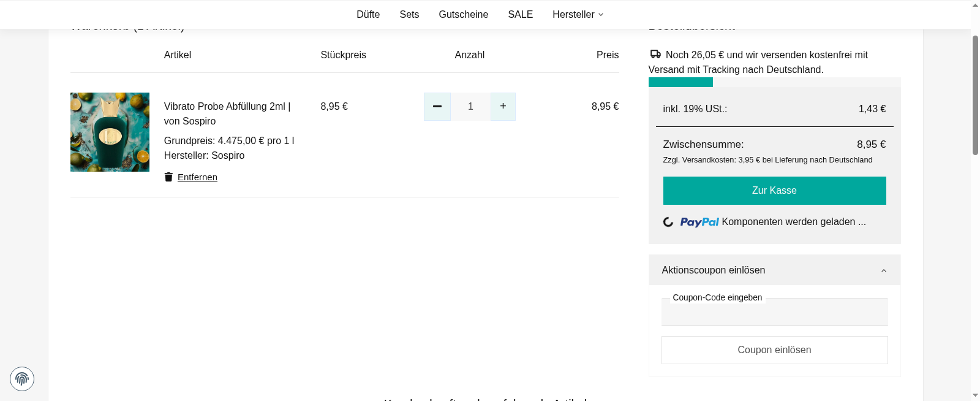Image resolution: width=980 pixels, height=401 pixels.
Task: Open the Gutscheine navigation item
Action: (463, 15)
